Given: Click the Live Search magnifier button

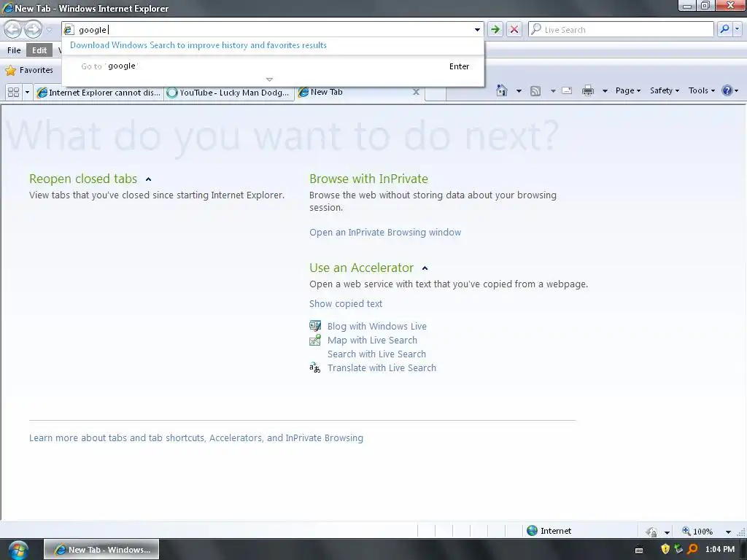Looking at the screenshot, I should click(x=724, y=29).
